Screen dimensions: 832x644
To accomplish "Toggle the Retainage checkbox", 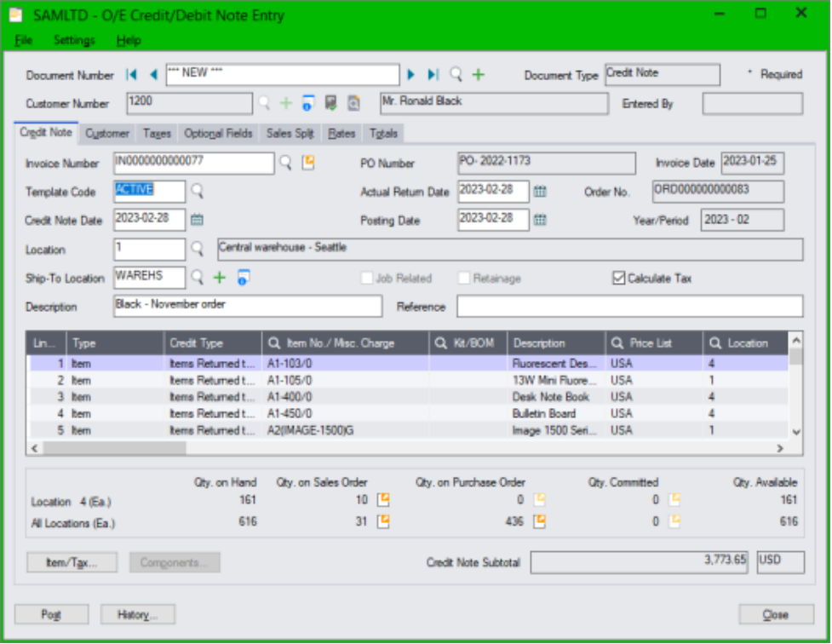I will pyautogui.click(x=464, y=278).
